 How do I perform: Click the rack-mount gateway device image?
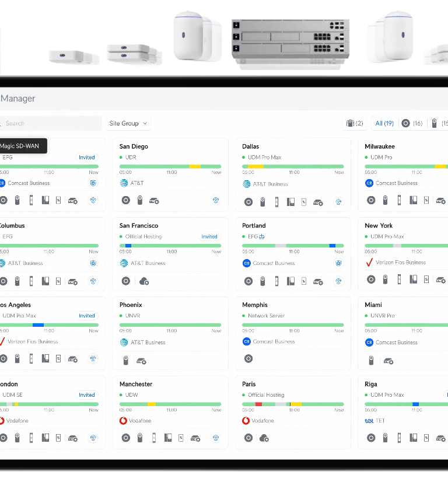290,43
